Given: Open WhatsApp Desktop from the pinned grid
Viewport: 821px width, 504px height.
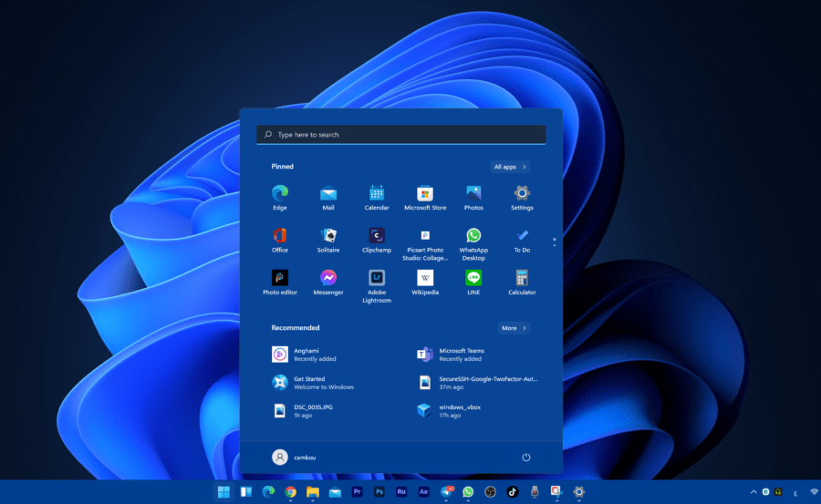Looking at the screenshot, I should click(x=473, y=235).
